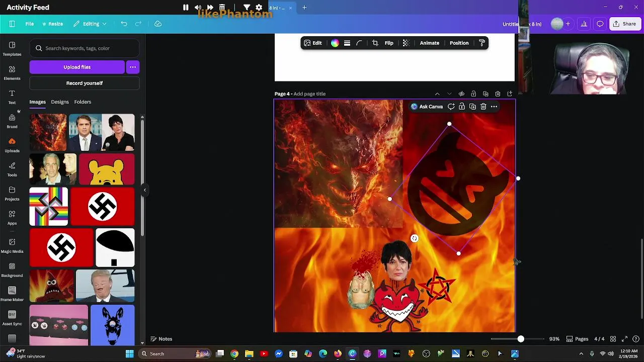Open the Frame Maker app

(12, 294)
